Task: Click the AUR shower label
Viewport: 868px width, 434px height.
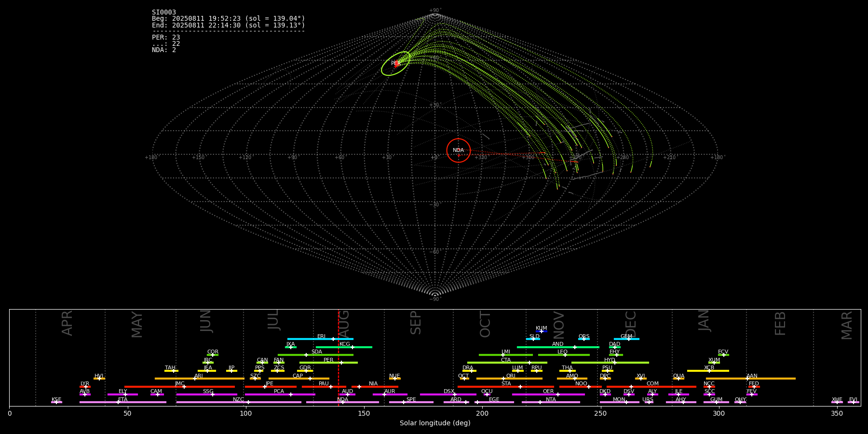Action: 390,392
